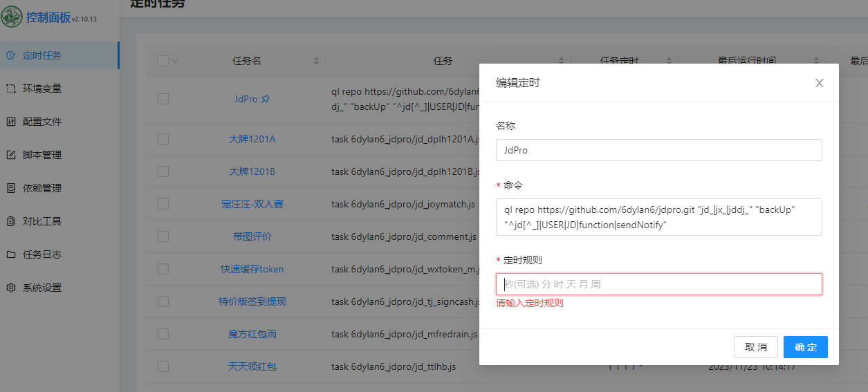Click the pin icon next to JdPro

[266, 100]
